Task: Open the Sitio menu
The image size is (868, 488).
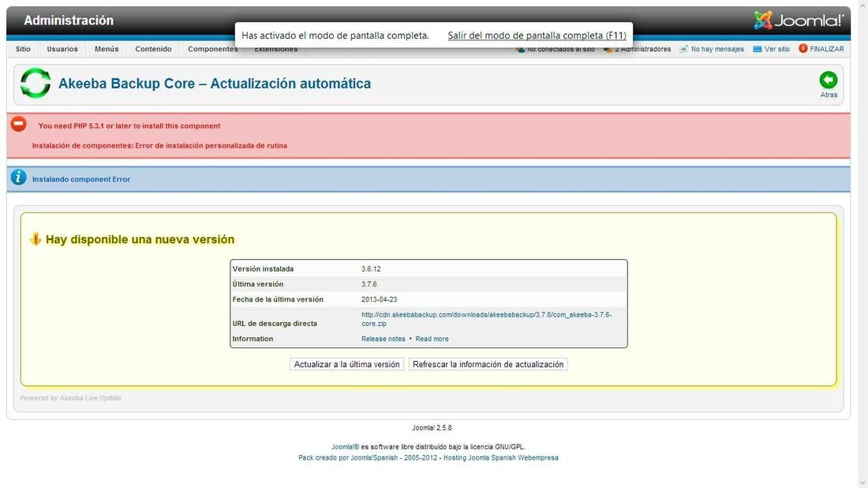Action: (23, 49)
